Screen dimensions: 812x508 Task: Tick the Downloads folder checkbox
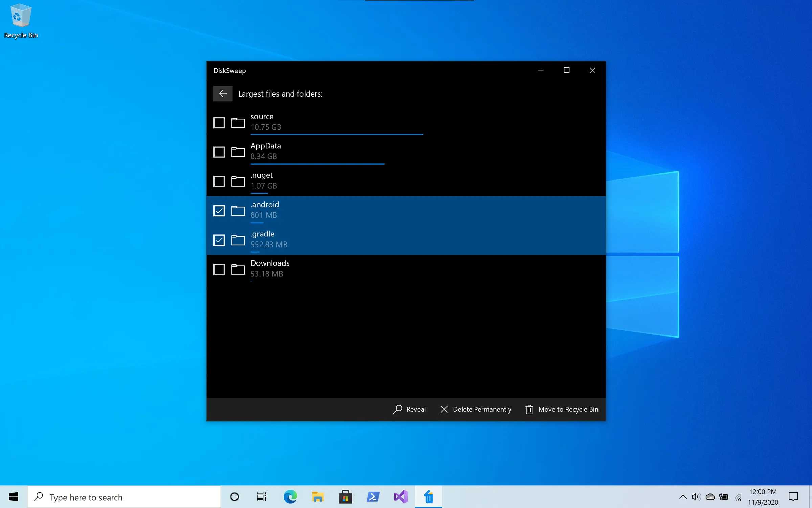coord(219,270)
